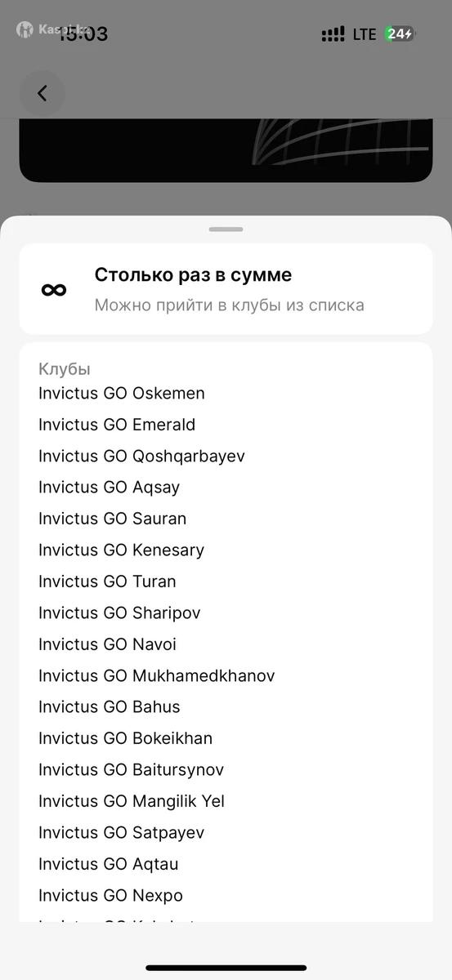Tap Invictus GO Turan in list

107,581
